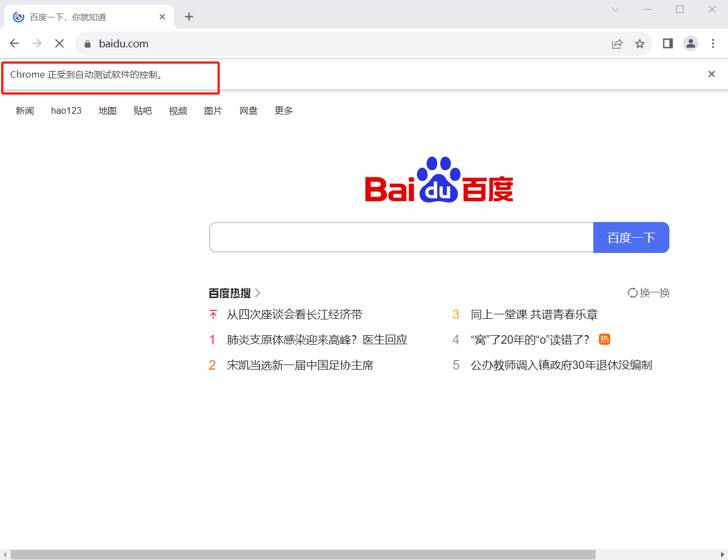Open the “窝”了20年 hot search headline
Image resolution: width=728 pixels, height=560 pixels.
click(530, 340)
